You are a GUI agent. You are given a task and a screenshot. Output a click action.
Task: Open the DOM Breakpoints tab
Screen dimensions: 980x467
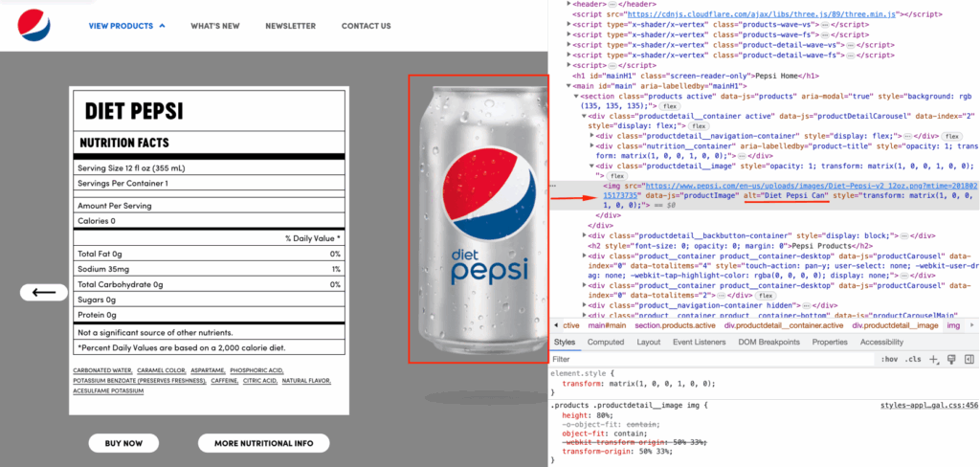[x=768, y=343]
